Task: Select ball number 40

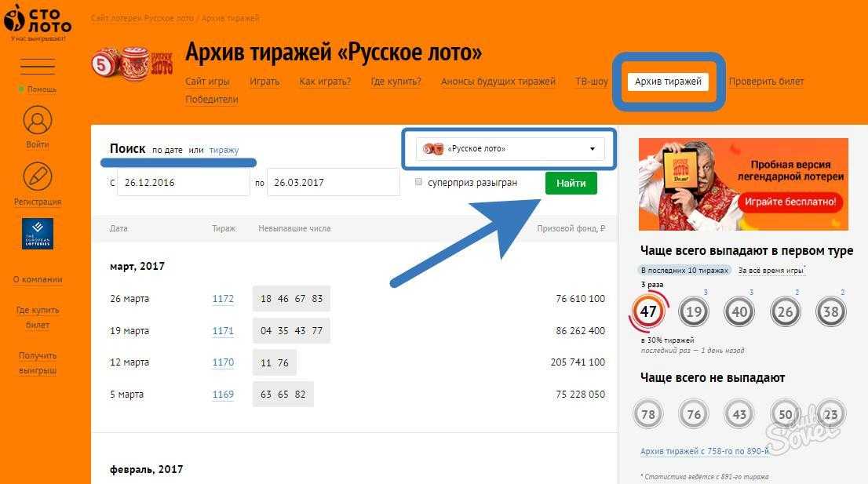Action: 739,311
